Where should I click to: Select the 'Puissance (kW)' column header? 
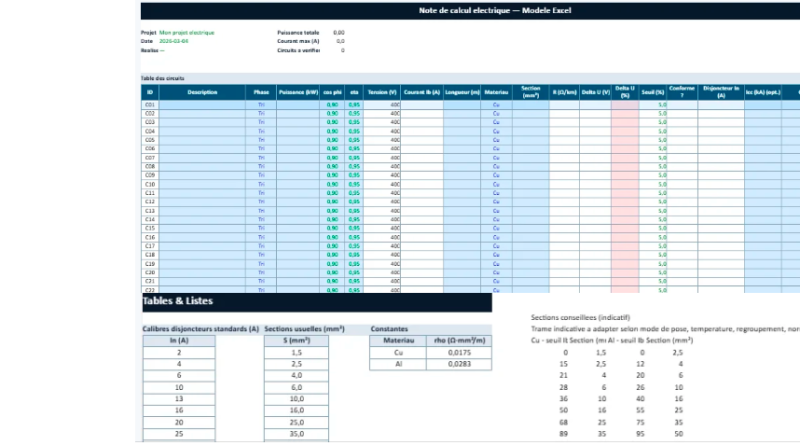298,92
